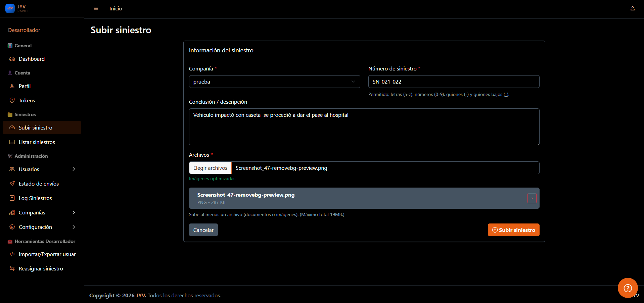The height and width of the screenshot is (303, 644).
Task: Click the Tokens shield icon
Action: coord(12,100)
